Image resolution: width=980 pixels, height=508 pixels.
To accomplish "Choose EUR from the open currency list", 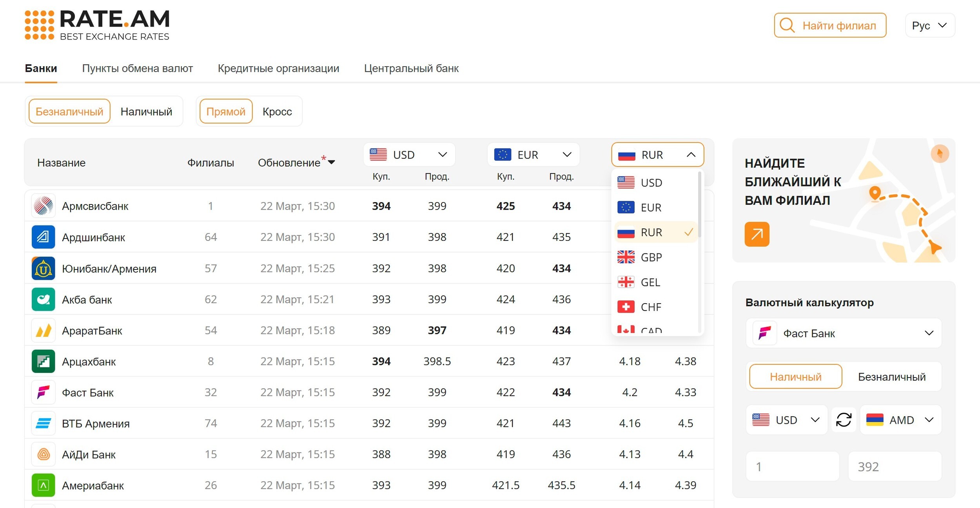I will [655, 207].
